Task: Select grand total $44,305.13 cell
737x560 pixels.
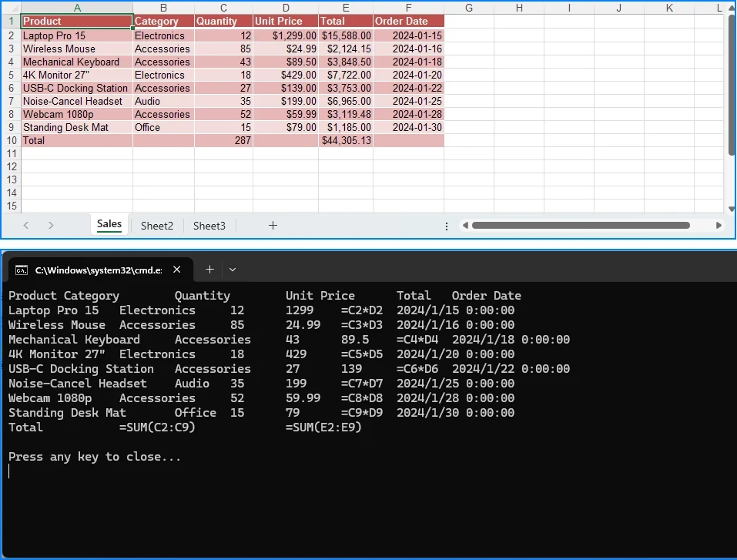Action: [346, 141]
